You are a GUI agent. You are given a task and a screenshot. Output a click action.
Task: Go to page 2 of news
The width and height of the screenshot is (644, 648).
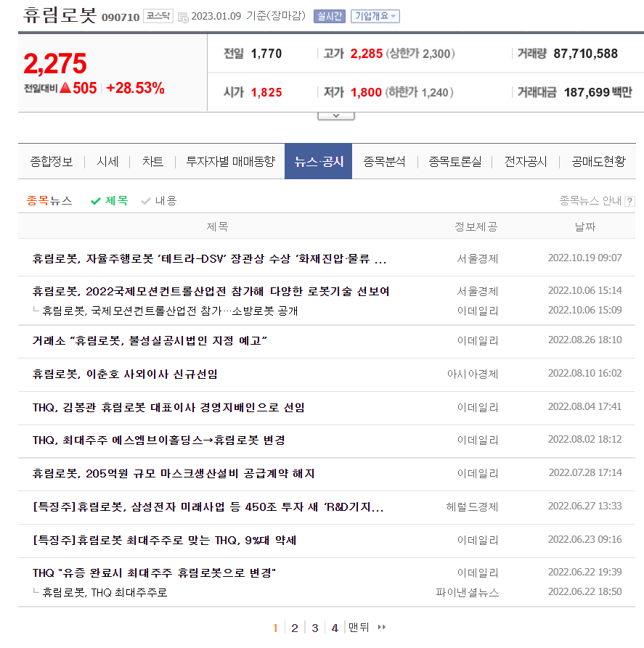[x=295, y=628]
